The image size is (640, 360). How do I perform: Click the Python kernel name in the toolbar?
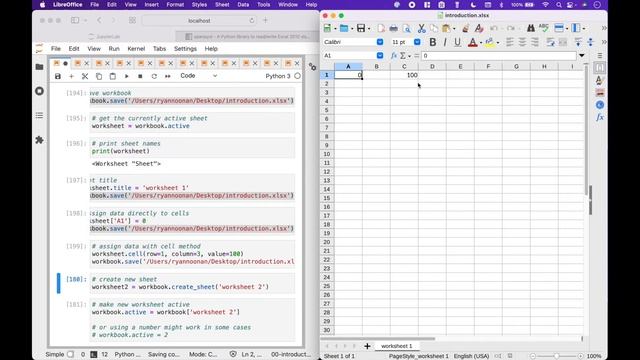click(278, 76)
